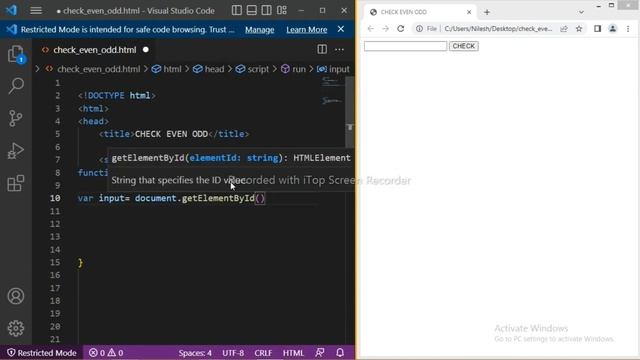Viewport: 640px width, 360px height.
Task: Close the CHECK EVEN ODD browser tab
Action: coord(469,12)
